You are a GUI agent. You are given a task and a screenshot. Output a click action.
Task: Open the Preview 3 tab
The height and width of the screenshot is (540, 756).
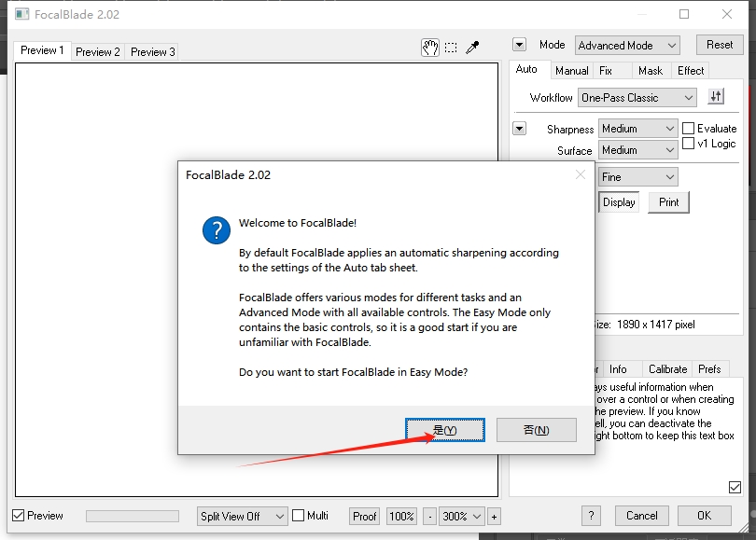click(x=152, y=52)
